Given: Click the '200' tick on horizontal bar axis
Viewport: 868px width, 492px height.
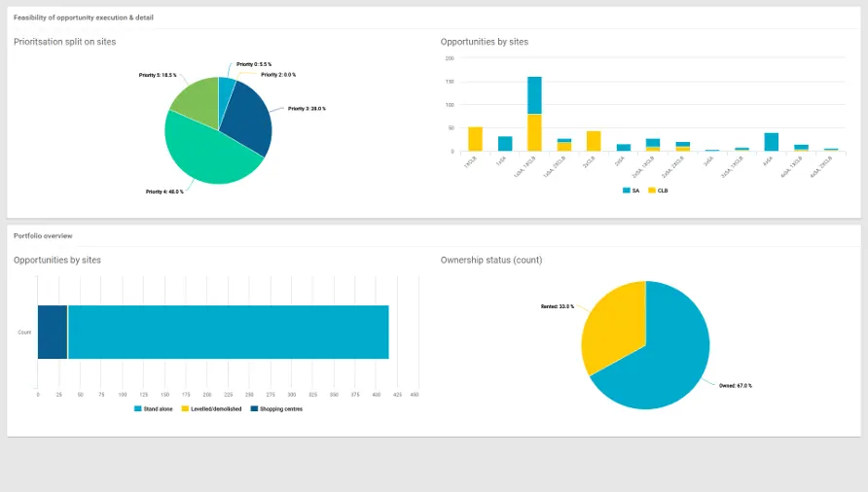Looking at the screenshot, I should [207, 395].
